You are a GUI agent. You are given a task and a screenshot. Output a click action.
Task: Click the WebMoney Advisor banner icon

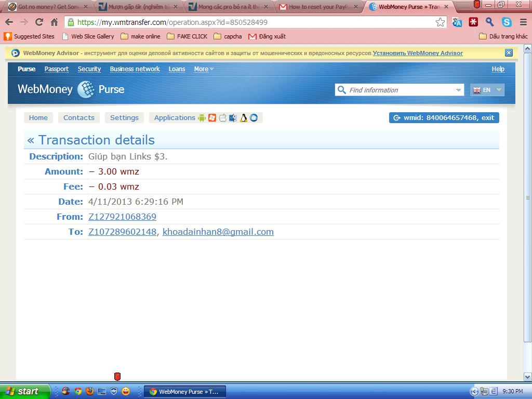(15, 53)
